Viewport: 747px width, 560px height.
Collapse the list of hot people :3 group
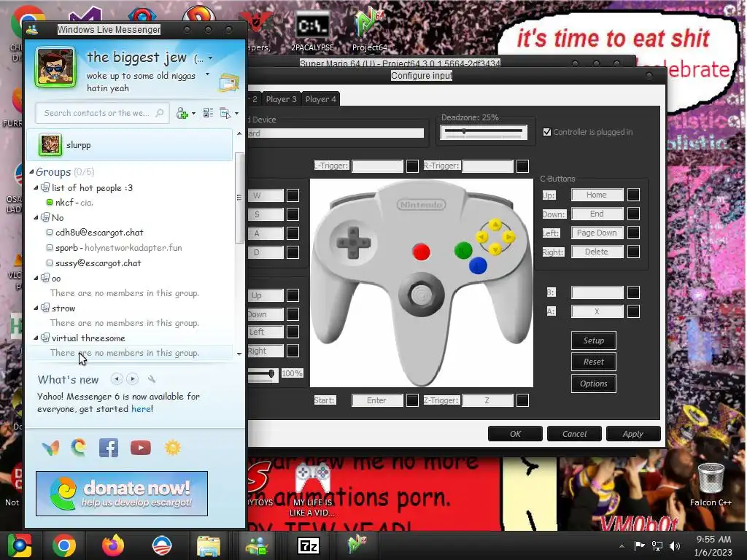[x=36, y=187]
